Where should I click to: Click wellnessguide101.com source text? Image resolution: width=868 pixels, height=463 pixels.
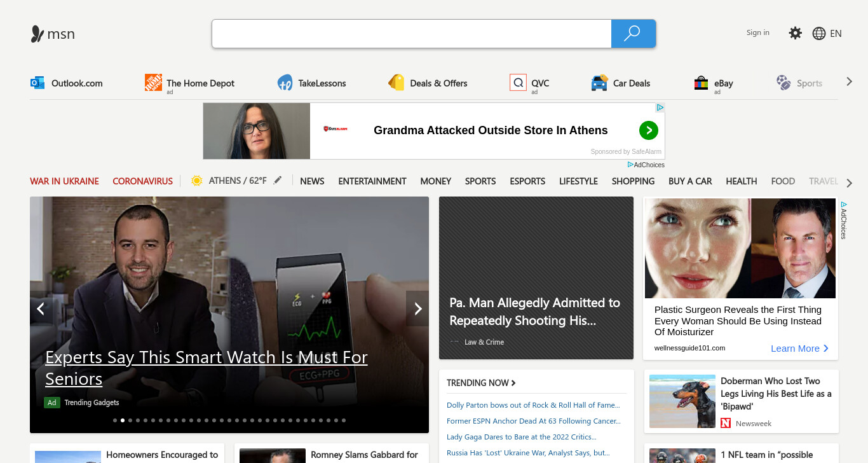[x=689, y=348]
